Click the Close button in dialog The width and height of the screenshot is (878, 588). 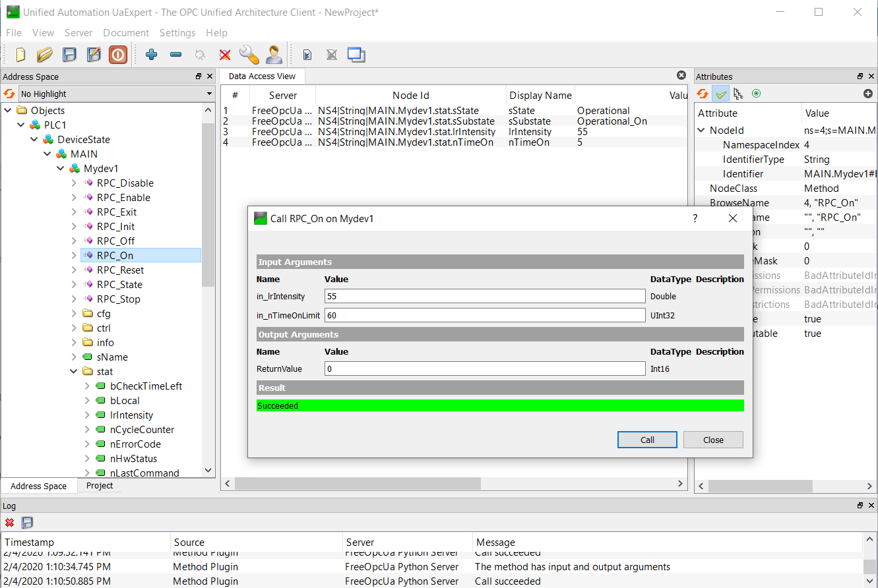tap(713, 440)
